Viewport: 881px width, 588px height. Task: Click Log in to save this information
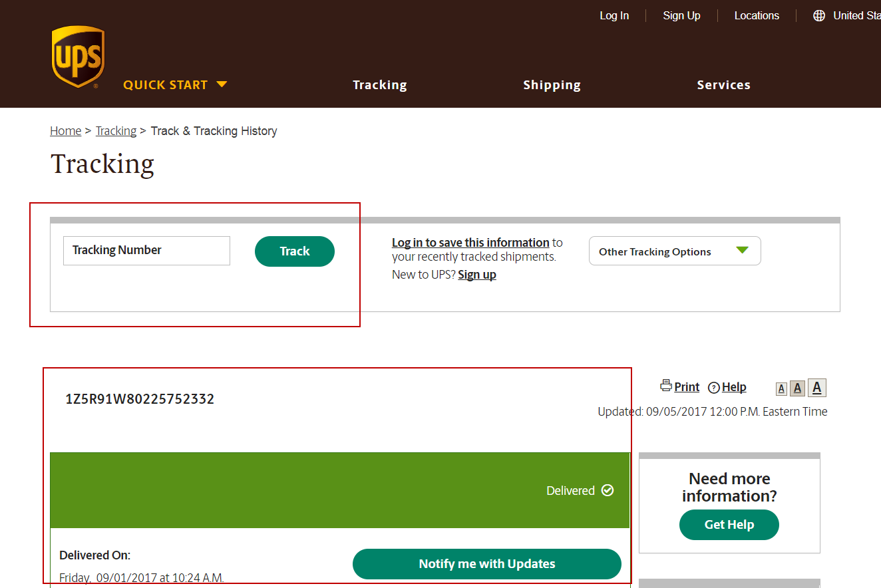[x=470, y=243]
